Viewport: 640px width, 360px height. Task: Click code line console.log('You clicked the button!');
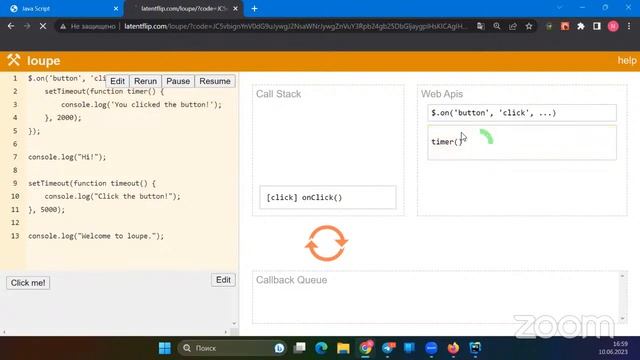point(141,104)
